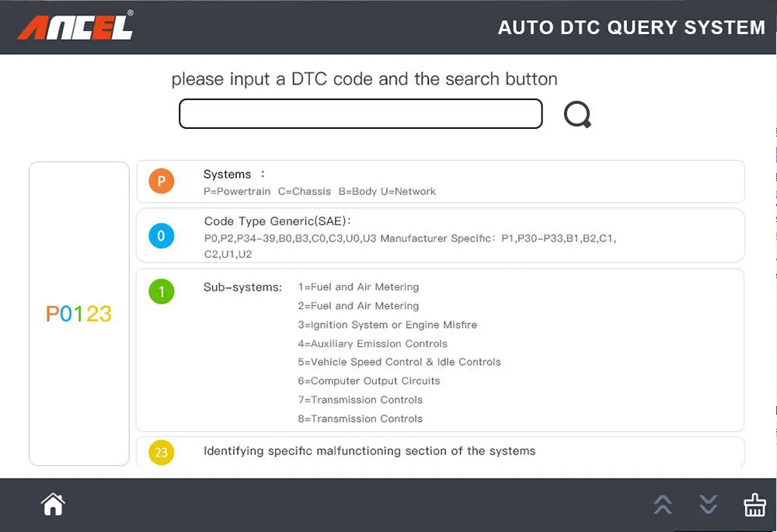Click the green 1 sub-systems badge

tap(162, 291)
